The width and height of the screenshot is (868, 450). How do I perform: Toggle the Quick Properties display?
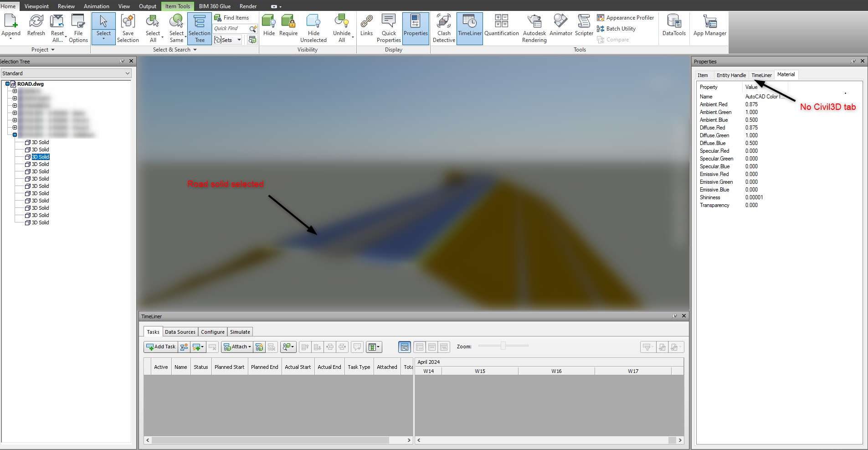tap(388, 28)
